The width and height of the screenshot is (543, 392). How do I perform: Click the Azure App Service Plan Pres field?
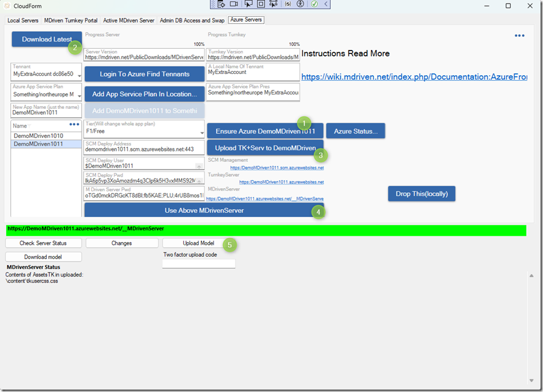point(253,92)
